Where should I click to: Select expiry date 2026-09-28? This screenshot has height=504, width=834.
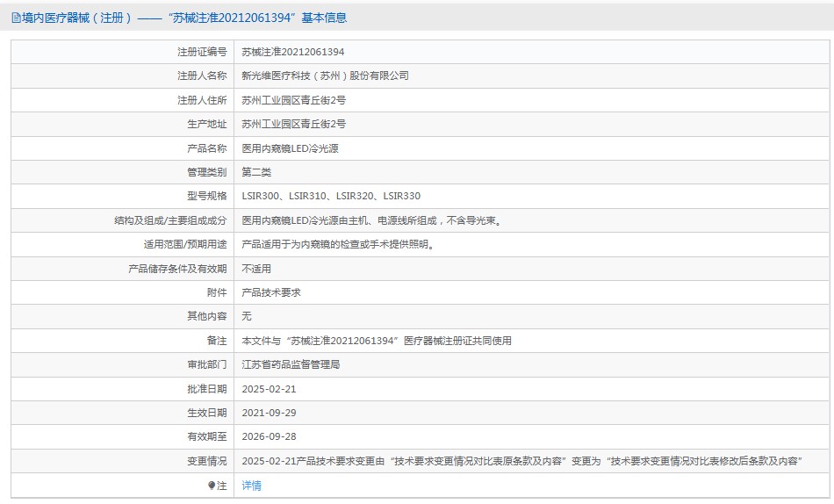(x=269, y=436)
